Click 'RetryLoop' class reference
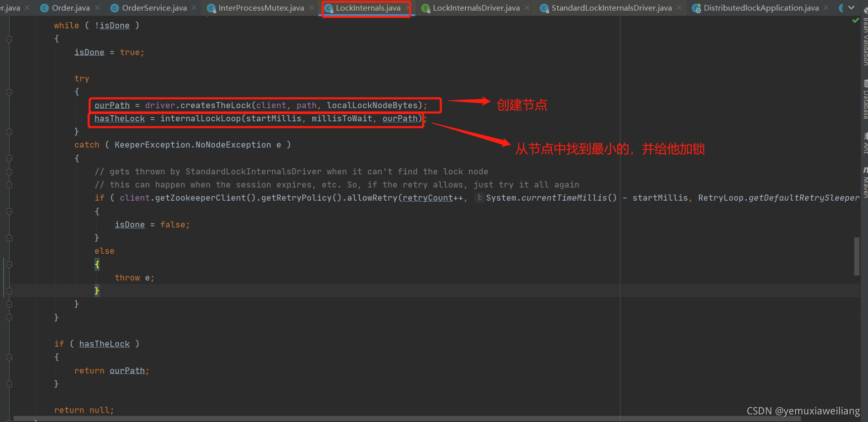The image size is (868, 422). (721, 198)
